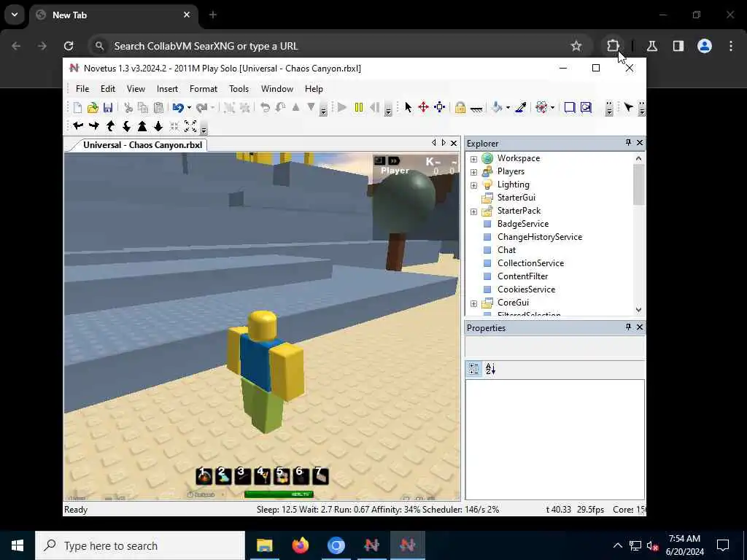The image size is (747, 560).
Task: Zoom camera out with down arrow
Action: [158, 126]
